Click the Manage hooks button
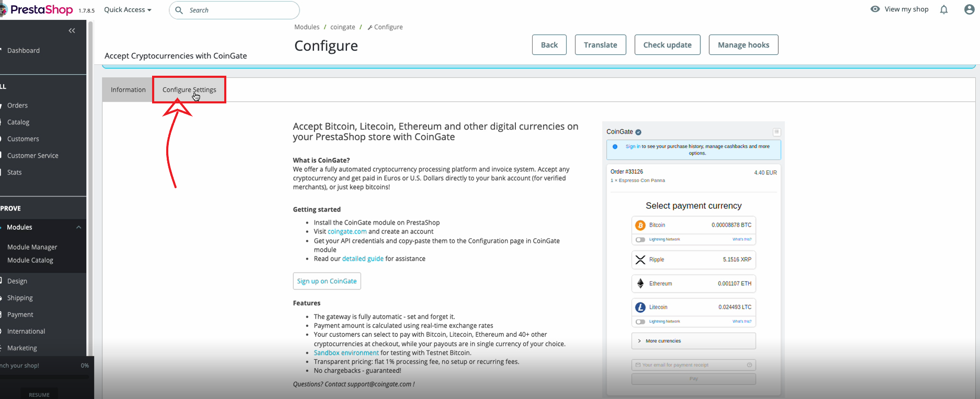This screenshot has width=980, height=399. coord(743,45)
